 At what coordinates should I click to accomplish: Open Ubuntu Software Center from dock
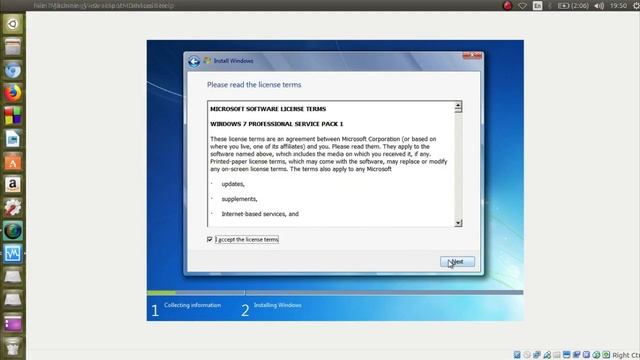tap(13, 162)
